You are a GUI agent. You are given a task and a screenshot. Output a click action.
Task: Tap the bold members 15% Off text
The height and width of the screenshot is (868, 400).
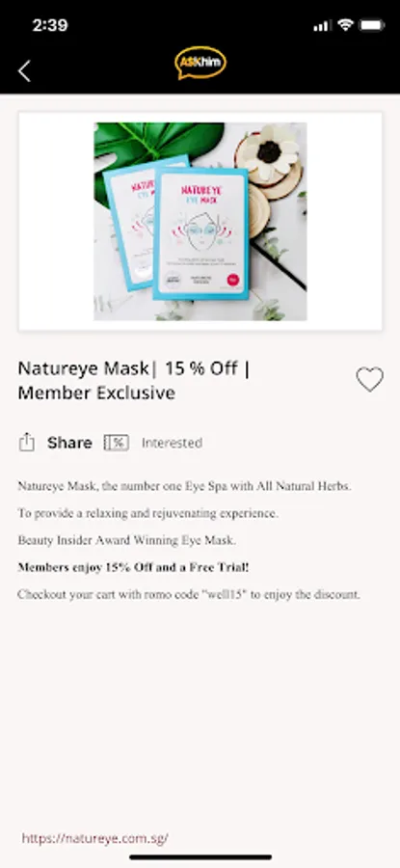click(x=133, y=567)
